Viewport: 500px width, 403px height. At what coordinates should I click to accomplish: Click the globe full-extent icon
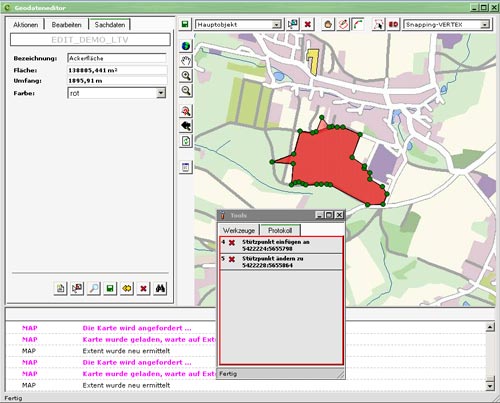(186, 46)
